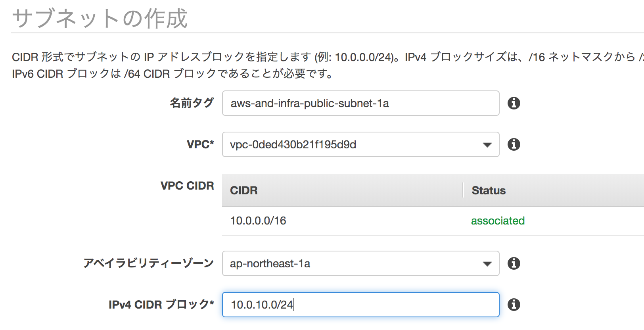The image size is (644, 330).
Task: Click the CIDR column header
Action: click(244, 190)
